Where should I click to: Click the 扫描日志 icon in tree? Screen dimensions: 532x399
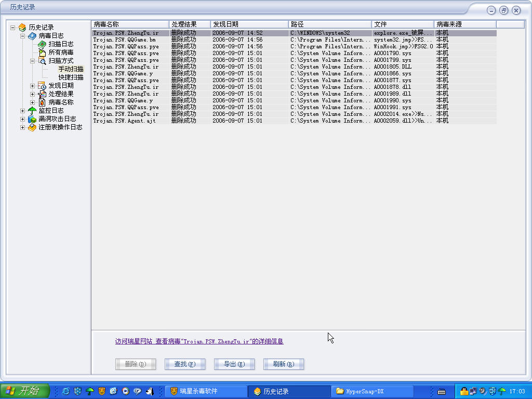pyautogui.click(x=42, y=44)
